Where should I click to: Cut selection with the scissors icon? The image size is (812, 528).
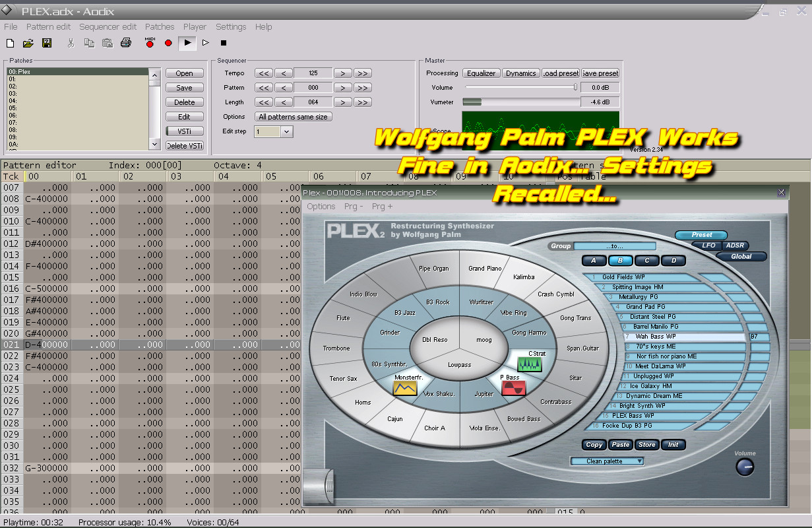[x=71, y=43]
